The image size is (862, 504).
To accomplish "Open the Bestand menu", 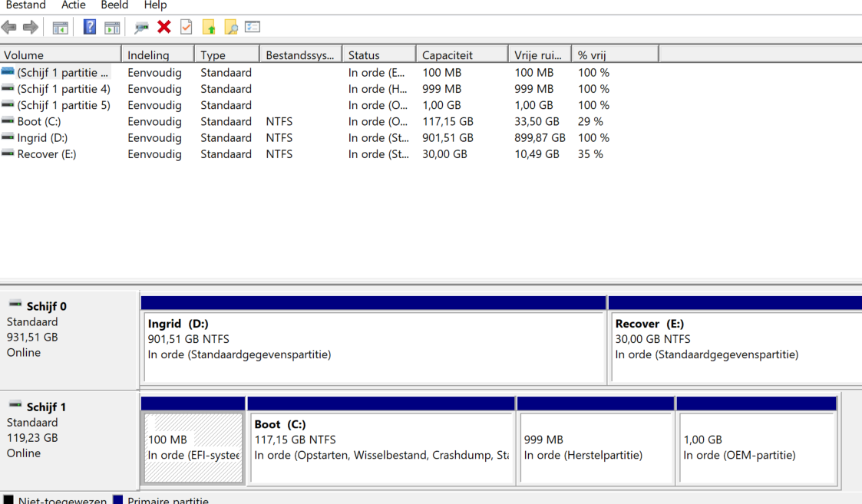I will click(x=25, y=5).
